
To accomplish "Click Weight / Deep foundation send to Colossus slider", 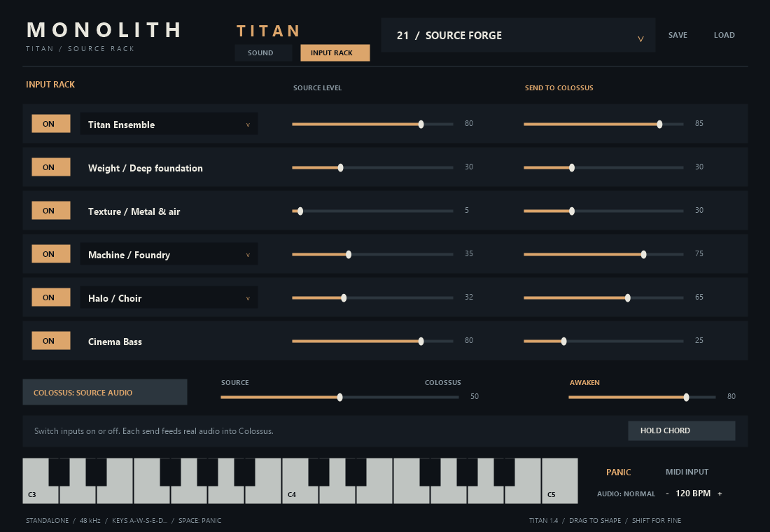I will point(603,167).
